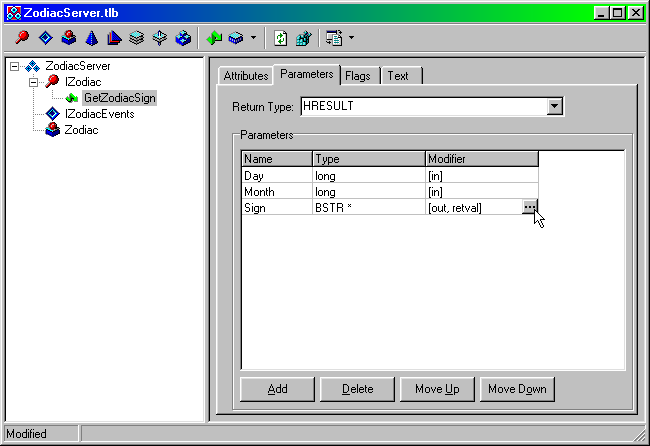This screenshot has width=650, height=446.
Task: Open the Return Type combo box
Action: pyautogui.click(x=555, y=106)
